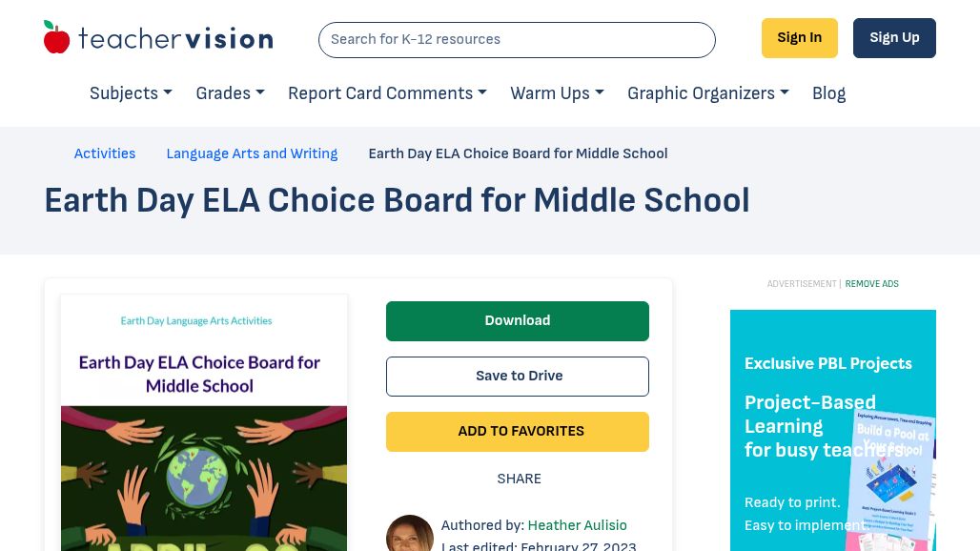Expand the Subjects dropdown menu
980x551 pixels.
pos(131,93)
